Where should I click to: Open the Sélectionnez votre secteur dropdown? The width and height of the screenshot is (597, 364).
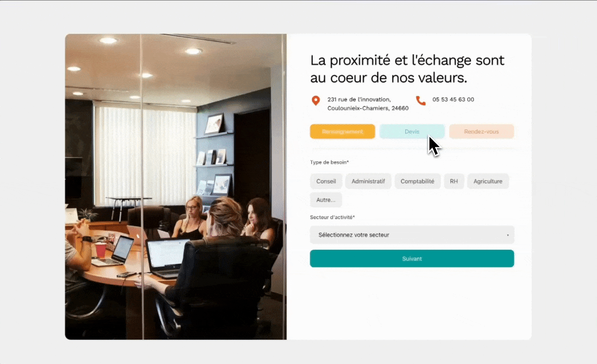point(412,235)
